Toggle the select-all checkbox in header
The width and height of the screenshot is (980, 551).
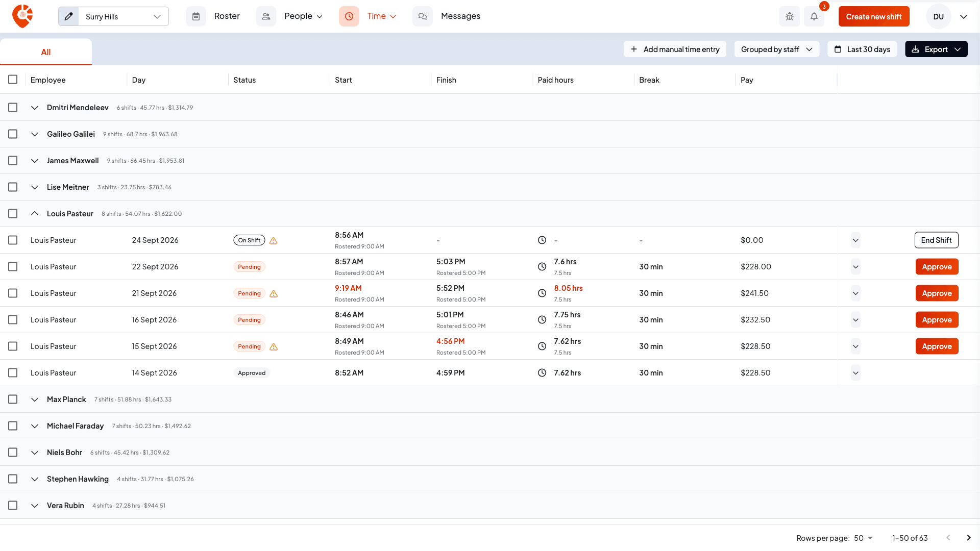pyautogui.click(x=13, y=80)
